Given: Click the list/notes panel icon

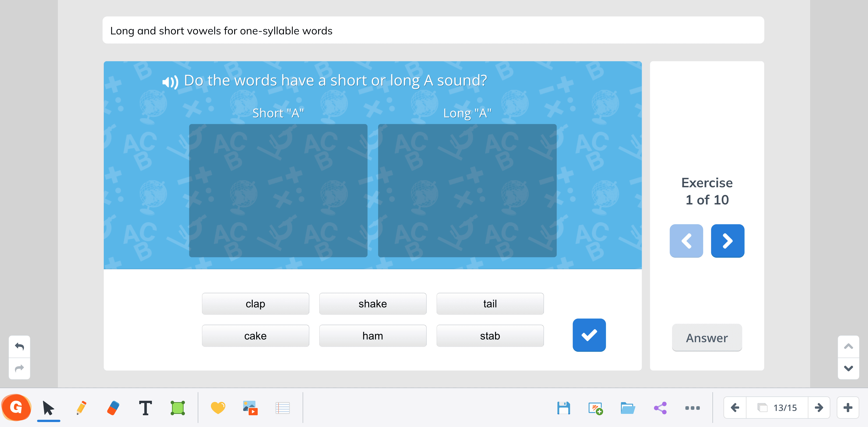Looking at the screenshot, I should coord(282,409).
